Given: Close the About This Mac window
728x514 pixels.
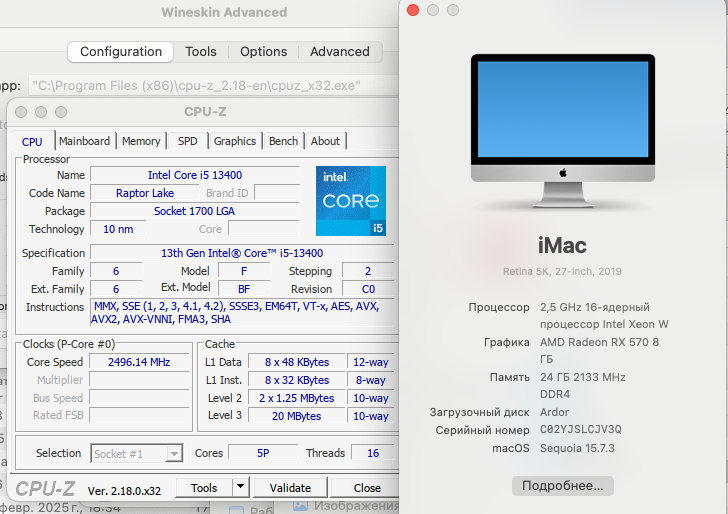Looking at the screenshot, I should 413,10.
